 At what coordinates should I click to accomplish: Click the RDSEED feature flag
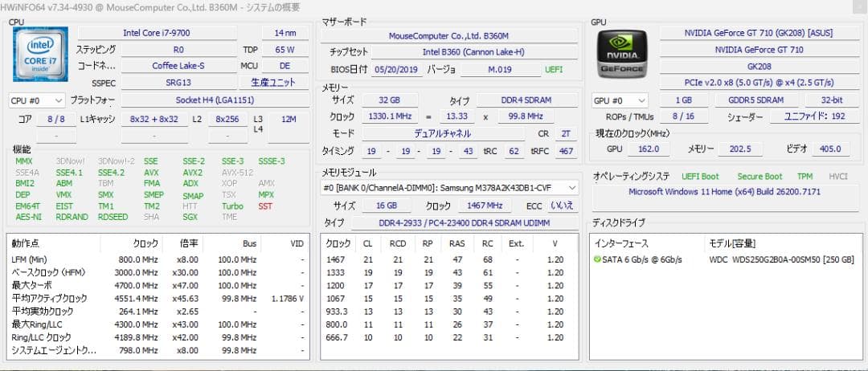(x=113, y=217)
